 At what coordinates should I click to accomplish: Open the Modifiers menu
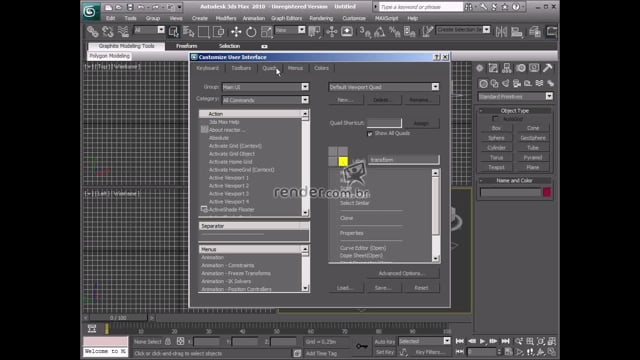tap(226, 18)
